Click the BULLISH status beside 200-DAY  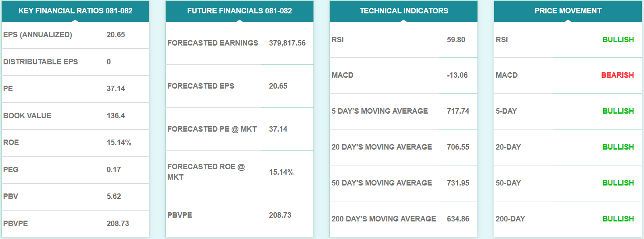(618, 219)
